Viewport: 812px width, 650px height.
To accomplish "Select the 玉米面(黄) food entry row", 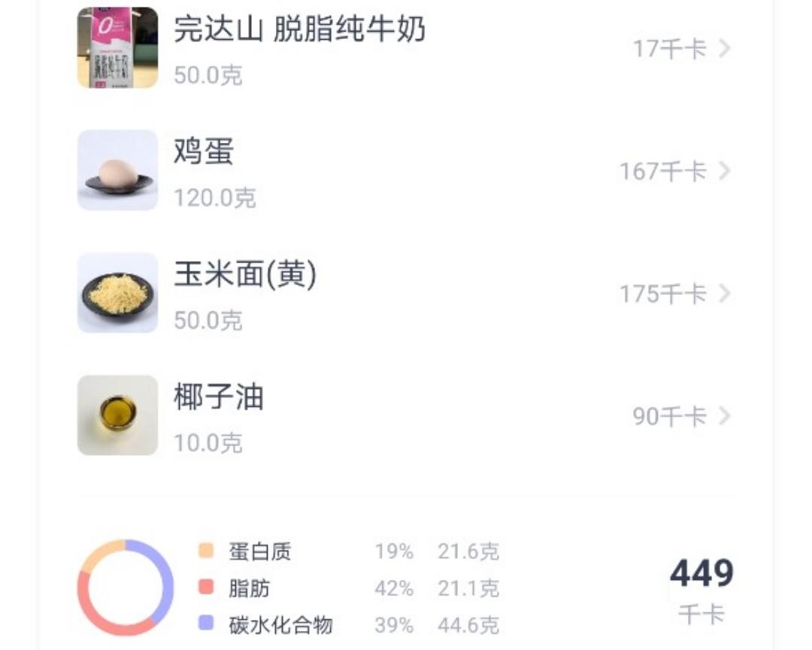I will [406, 293].
